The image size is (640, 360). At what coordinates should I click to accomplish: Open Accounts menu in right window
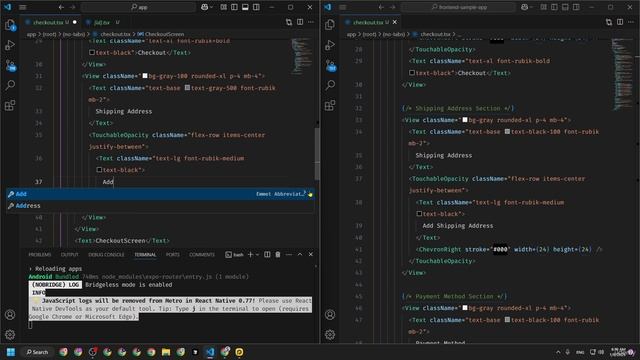(x=330, y=315)
